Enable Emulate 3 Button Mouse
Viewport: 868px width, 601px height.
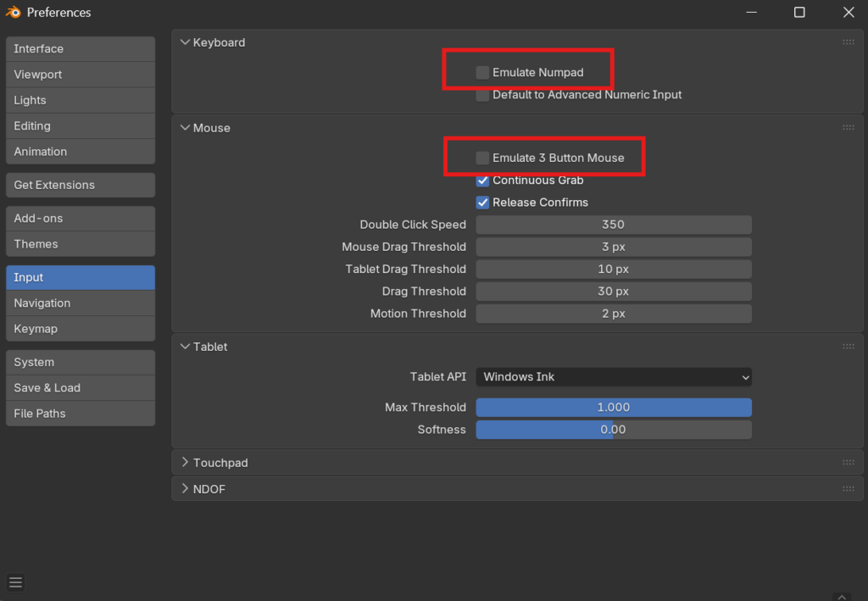coord(482,159)
